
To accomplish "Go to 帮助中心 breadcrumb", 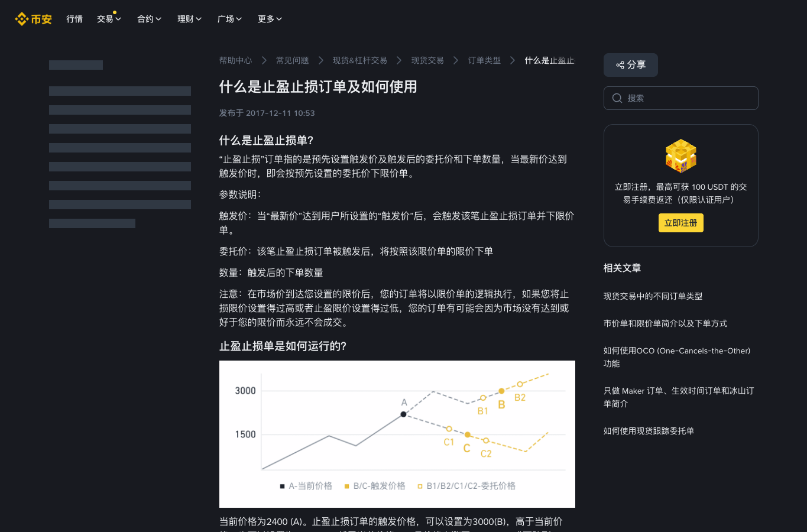I will click(236, 60).
